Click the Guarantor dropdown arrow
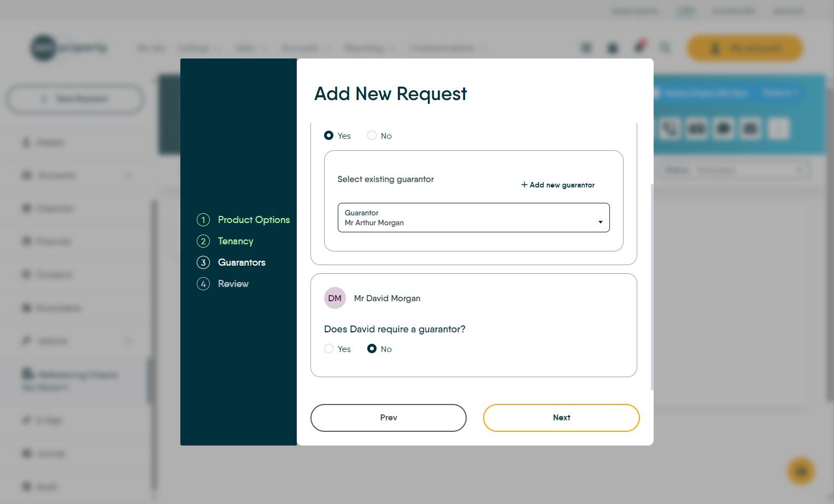This screenshot has width=834, height=504. pyautogui.click(x=600, y=222)
